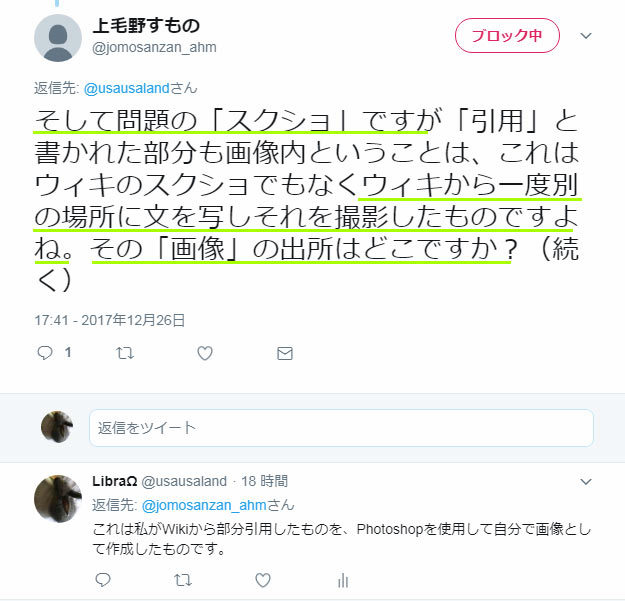This screenshot has height=601, width=625.
Task: Open 上毛野すもの's default avatar profile picture
Action: pos(58,38)
